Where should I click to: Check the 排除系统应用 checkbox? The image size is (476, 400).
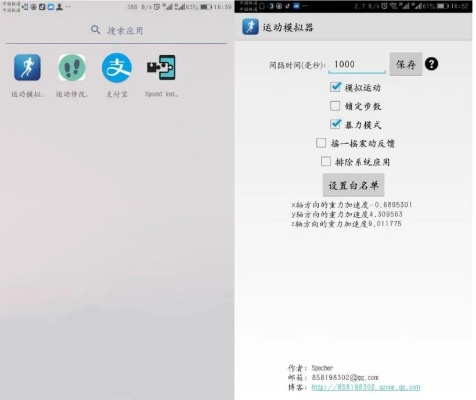326,162
